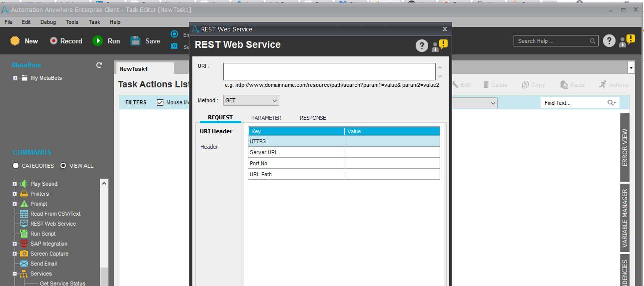Select the REQUEST tab

click(220, 118)
